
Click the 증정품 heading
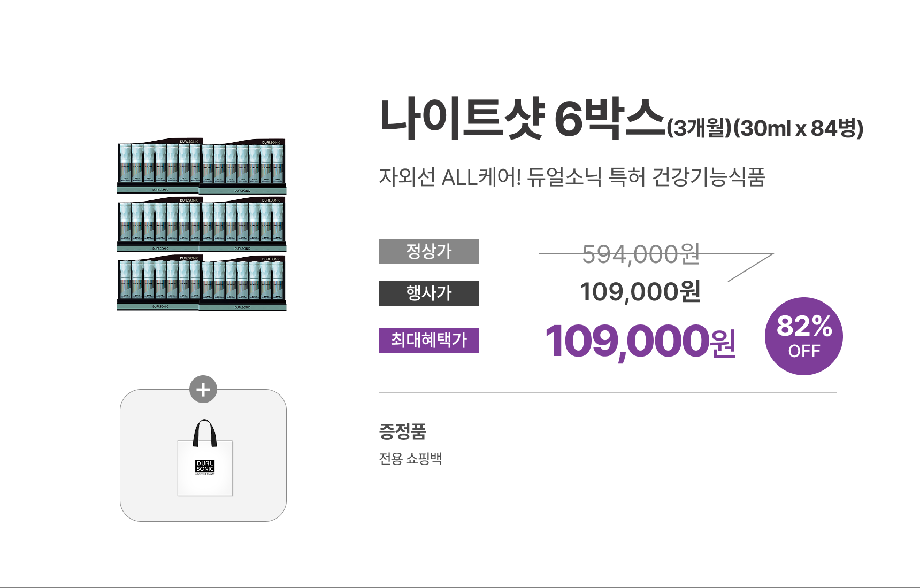pos(402,431)
